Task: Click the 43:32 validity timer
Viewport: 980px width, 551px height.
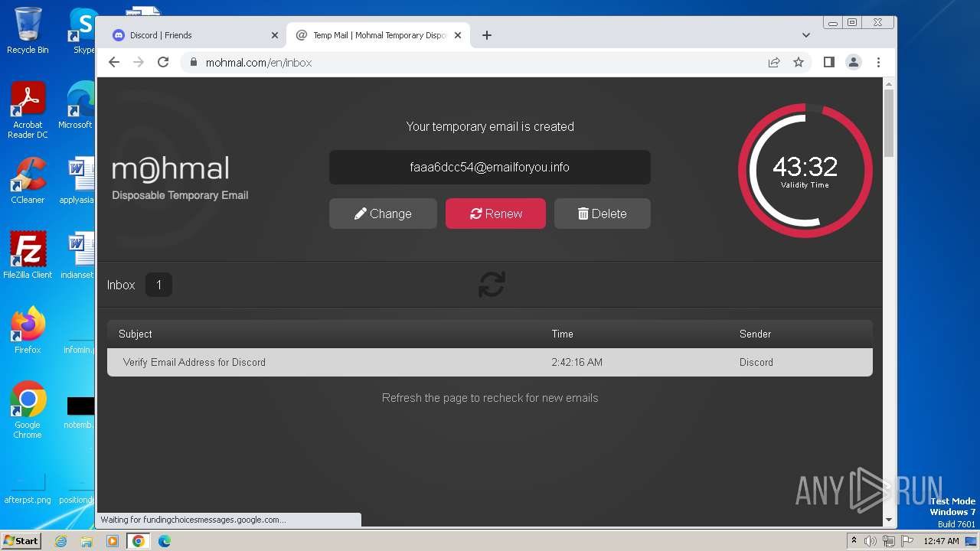Action: click(805, 171)
